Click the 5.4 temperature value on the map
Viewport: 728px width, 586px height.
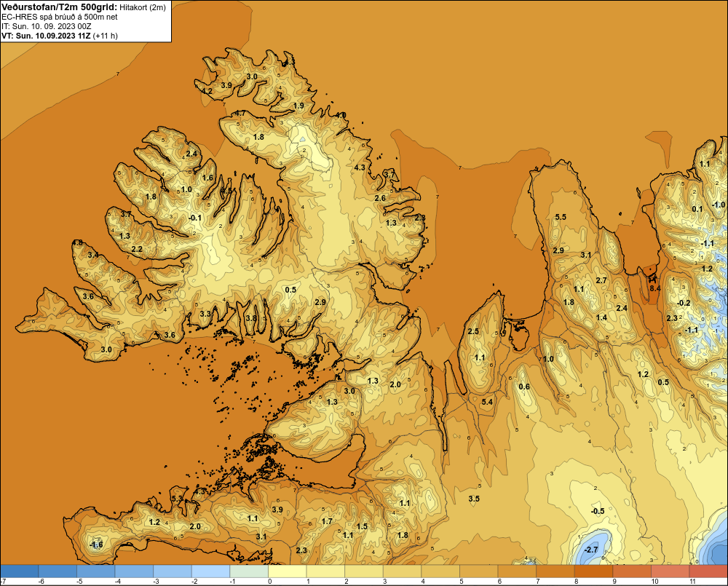coord(487,402)
